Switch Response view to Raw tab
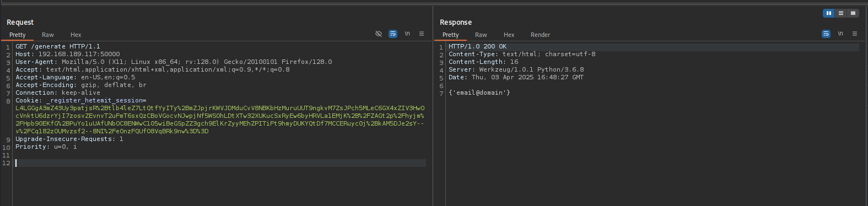 481,35
